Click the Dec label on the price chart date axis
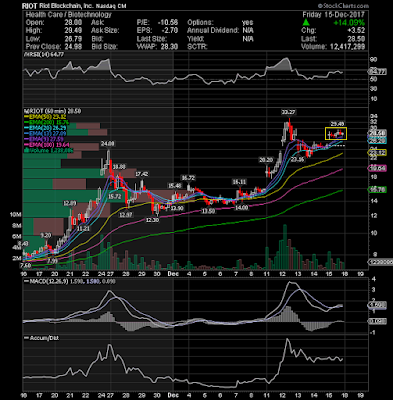The width and height of the screenshot is (393, 400). click(x=173, y=274)
